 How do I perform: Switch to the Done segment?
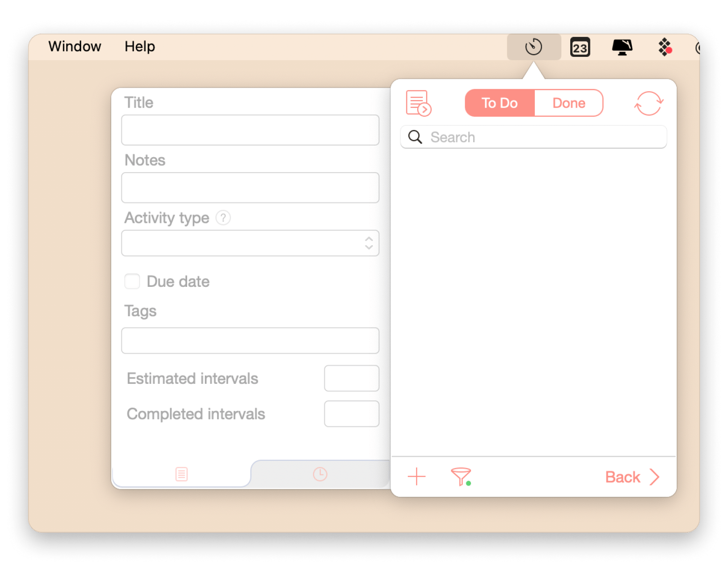point(568,103)
